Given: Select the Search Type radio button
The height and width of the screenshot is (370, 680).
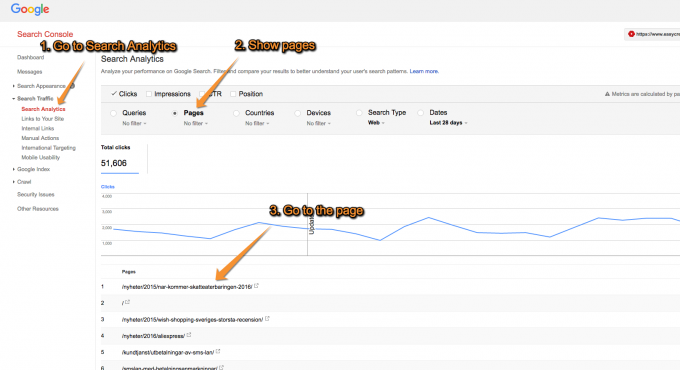Looking at the screenshot, I should coord(359,113).
